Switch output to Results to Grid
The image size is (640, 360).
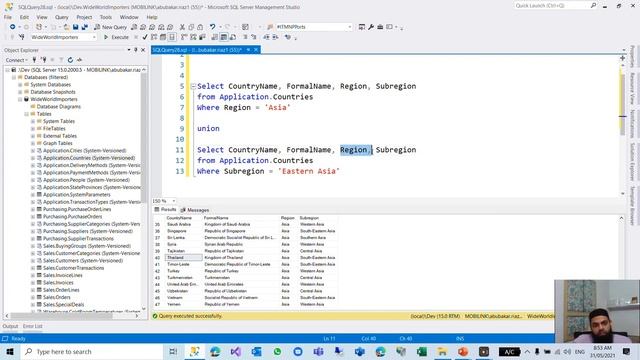224,37
